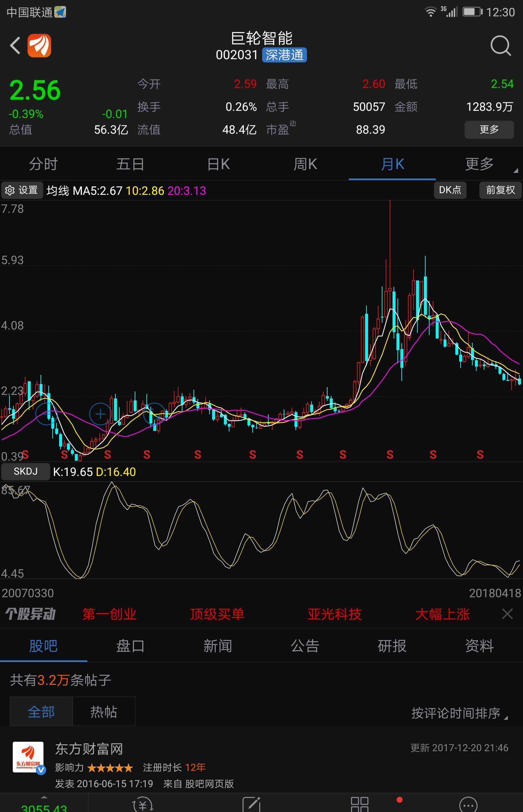Viewport: 523px width, 812px height.
Task: Tap the chart start date 20070330
Action: click(x=27, y=593)
